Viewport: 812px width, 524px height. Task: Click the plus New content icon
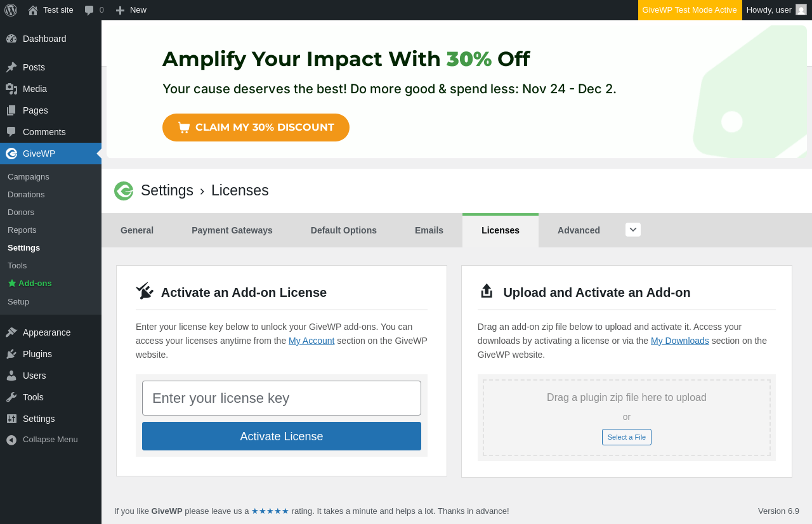(120, 10)
